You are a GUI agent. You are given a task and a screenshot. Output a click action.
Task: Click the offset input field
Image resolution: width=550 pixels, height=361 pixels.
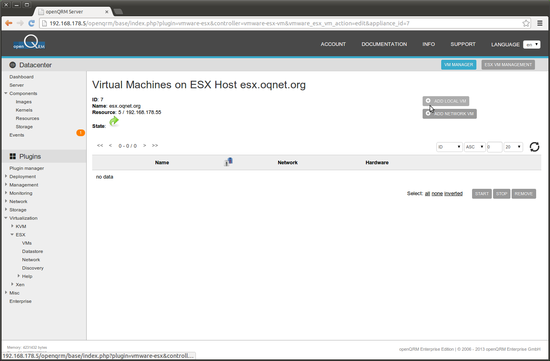tap(494, 147)
